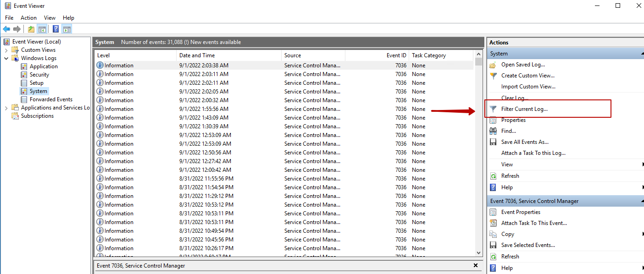Click the Up One Level folder icon
The width and height of the screenshot is (644, 274).
(31, 29)
